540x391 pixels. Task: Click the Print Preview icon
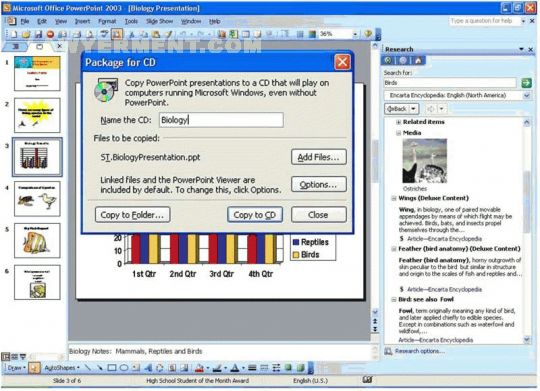pos(89,34)
